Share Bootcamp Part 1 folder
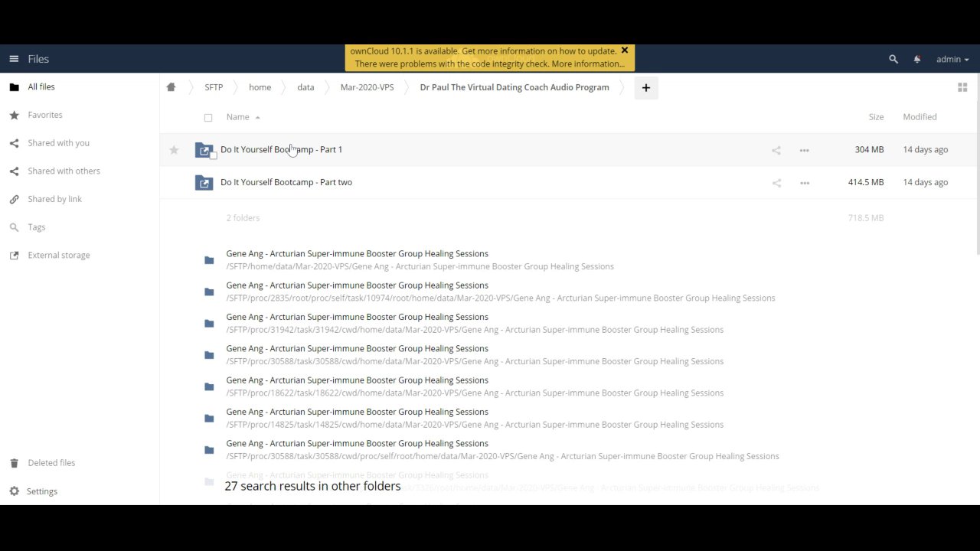This screenshot has width=980, height=551. point(776,150)
